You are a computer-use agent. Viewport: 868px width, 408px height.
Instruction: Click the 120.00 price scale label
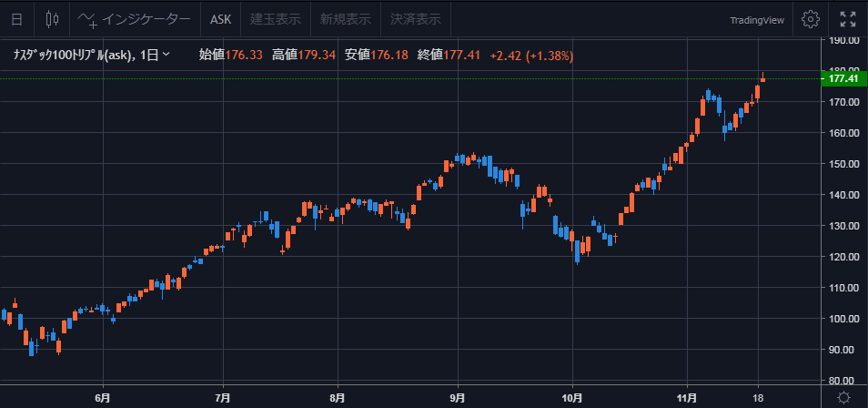(x=843, y=257)
